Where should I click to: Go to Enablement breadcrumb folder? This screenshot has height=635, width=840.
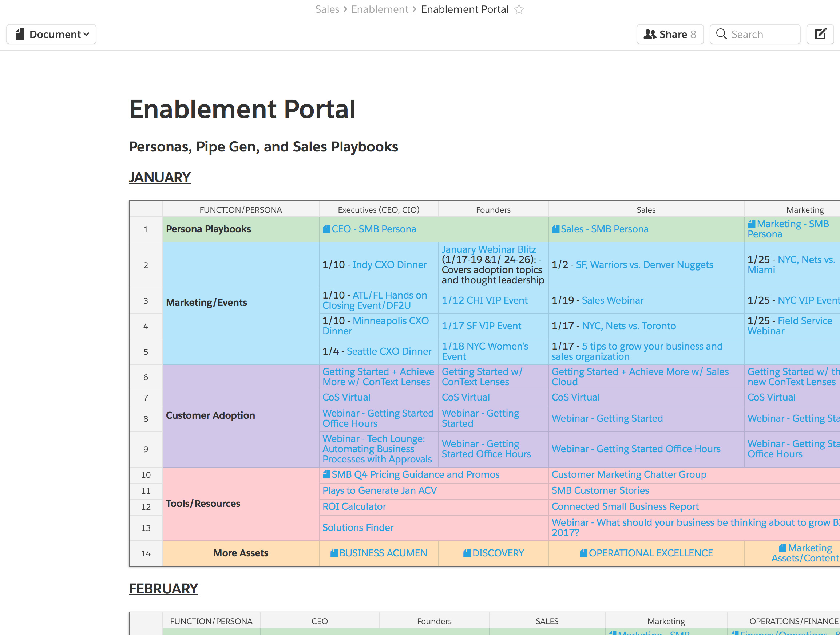pos(379,9)
